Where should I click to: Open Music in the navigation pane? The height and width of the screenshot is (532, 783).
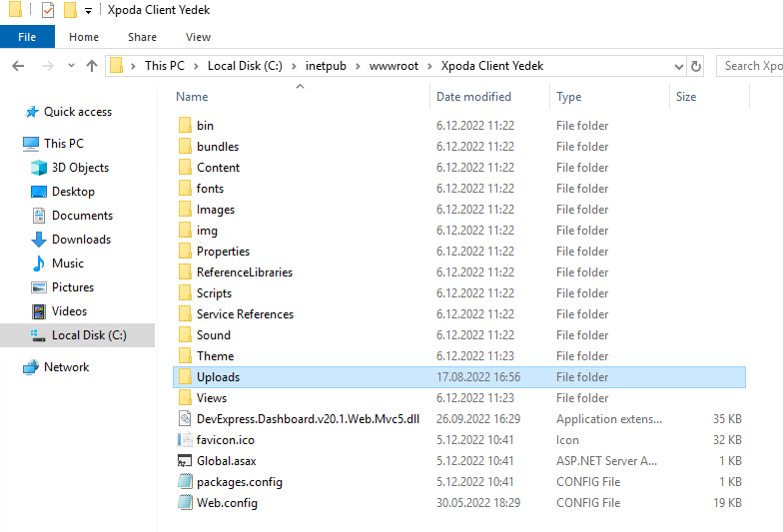[68, 264]
